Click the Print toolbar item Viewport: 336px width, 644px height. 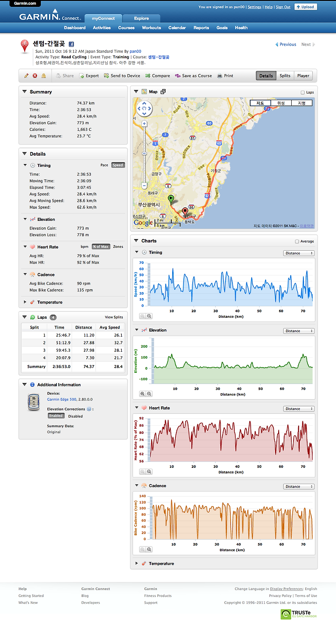coord(225,76)
